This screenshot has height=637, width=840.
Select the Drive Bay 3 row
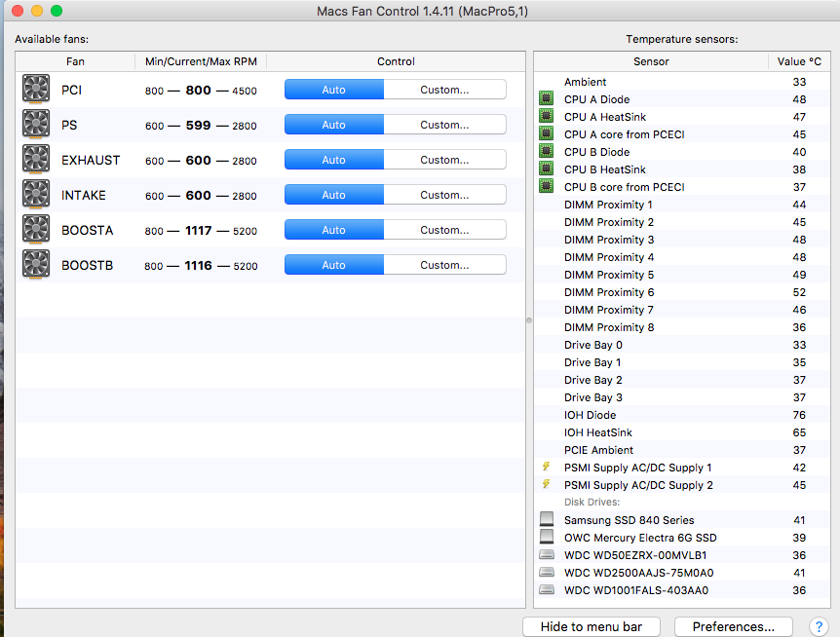tap(682, 397)
